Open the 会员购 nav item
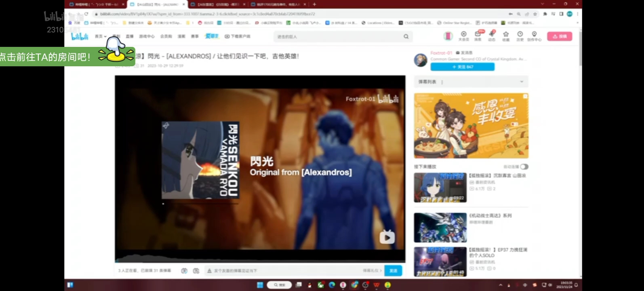644x291 pixels. click(166, 36)
